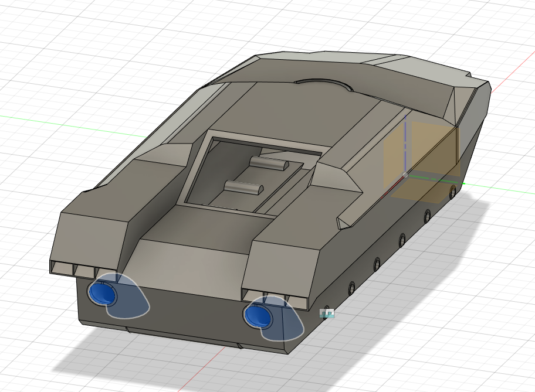Select the right blue circular exhaust face
535x392 pixels.
click(258, 316)
